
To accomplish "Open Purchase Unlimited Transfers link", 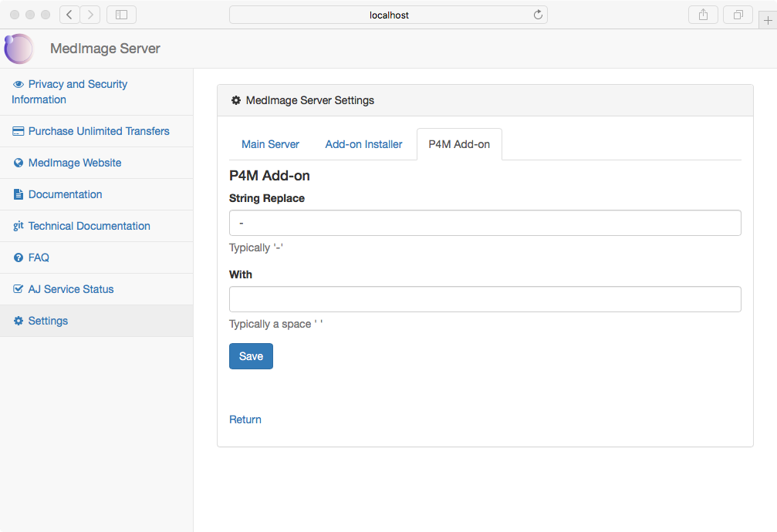I will click(x=99, y=131).
